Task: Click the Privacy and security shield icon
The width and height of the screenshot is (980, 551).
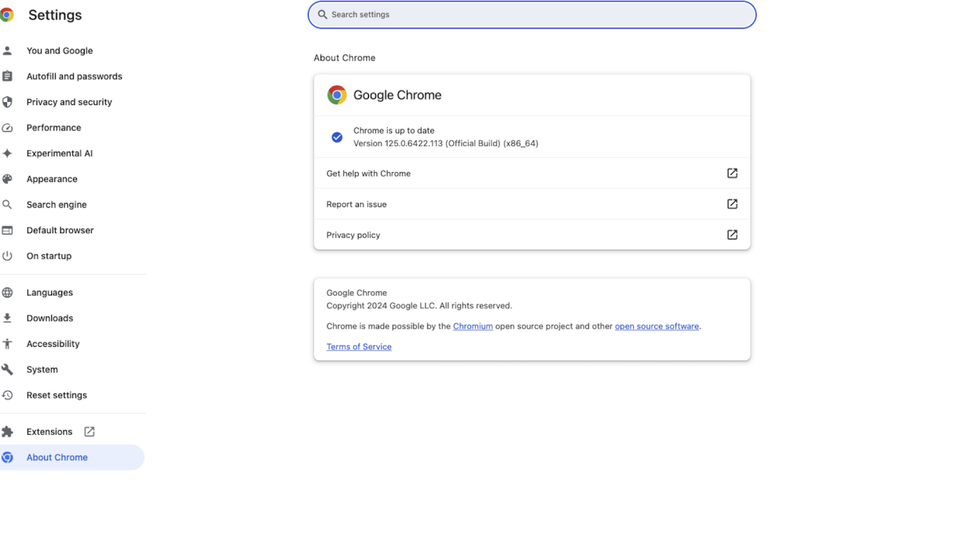Action: (8, 102)
